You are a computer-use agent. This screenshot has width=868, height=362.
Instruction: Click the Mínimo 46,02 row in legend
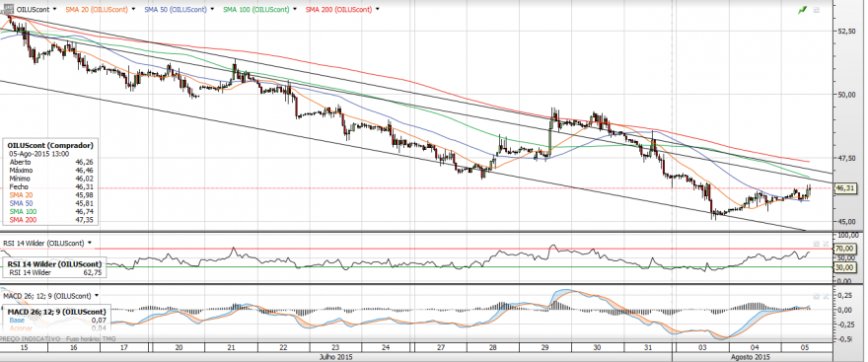tap(50, 179)
